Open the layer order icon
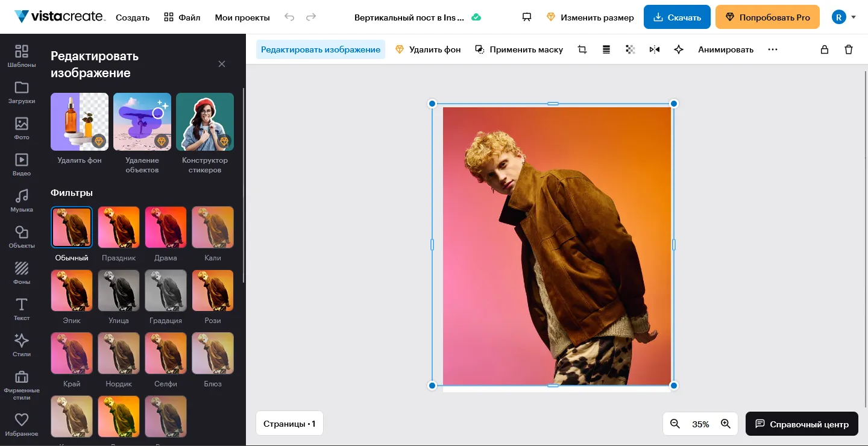 (606, 49)
